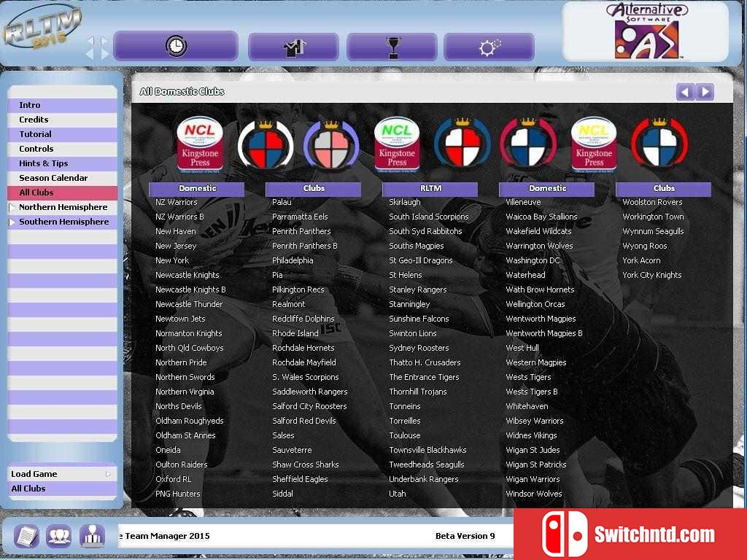Select Salford Red Devils club
The width and height of the screenshot is (747, 560).
(x=304, y=421)
